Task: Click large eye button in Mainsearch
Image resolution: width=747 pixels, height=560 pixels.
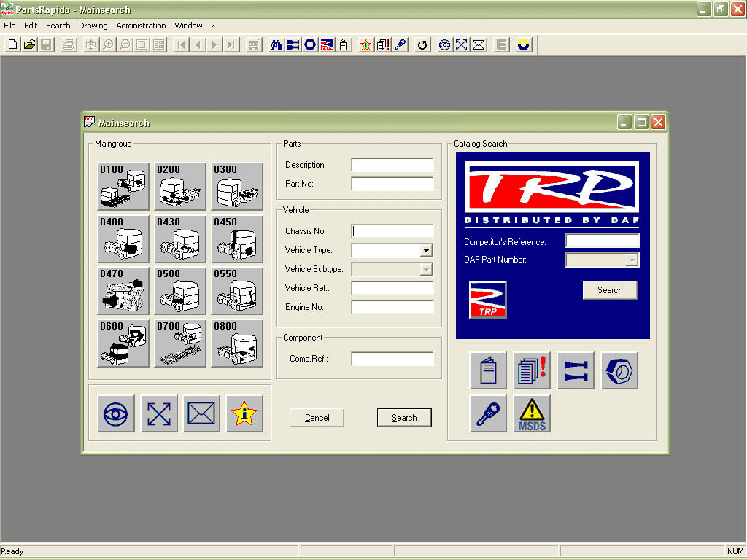Action: pyautogui.click(x=116, y=413)
